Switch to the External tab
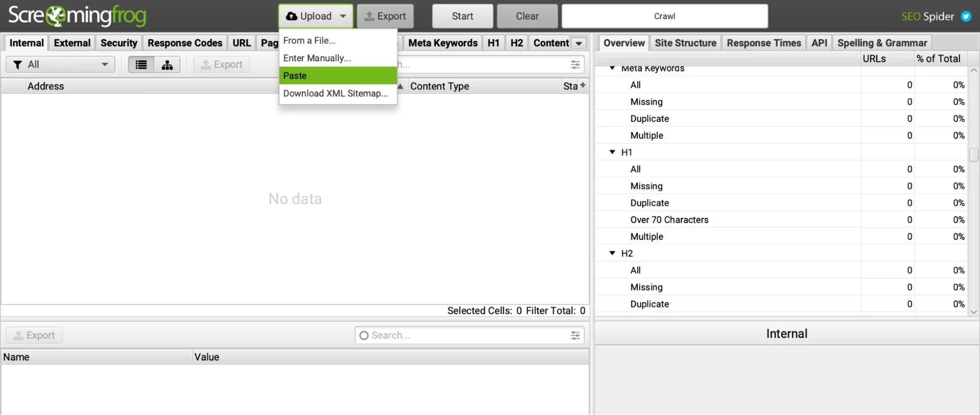980x415 pixels. point(72,43)
